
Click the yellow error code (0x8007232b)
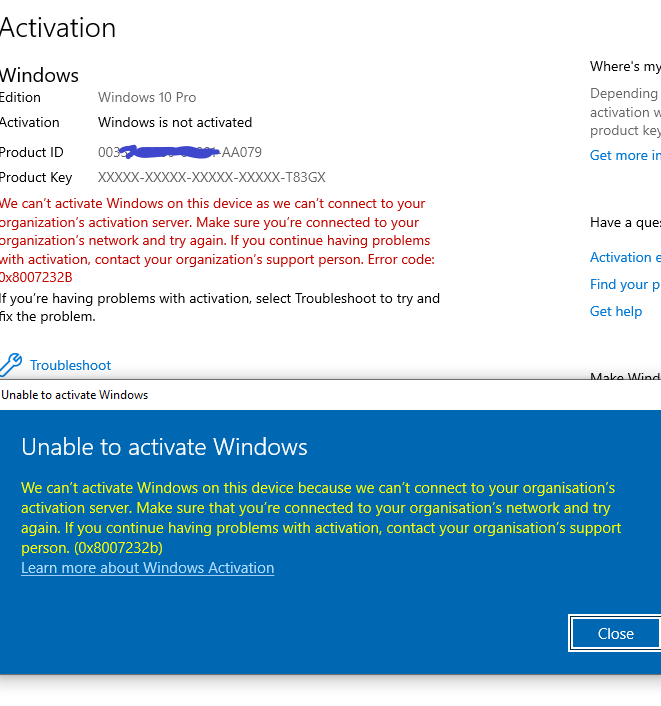pyautogui.click(x=118, y=548)
